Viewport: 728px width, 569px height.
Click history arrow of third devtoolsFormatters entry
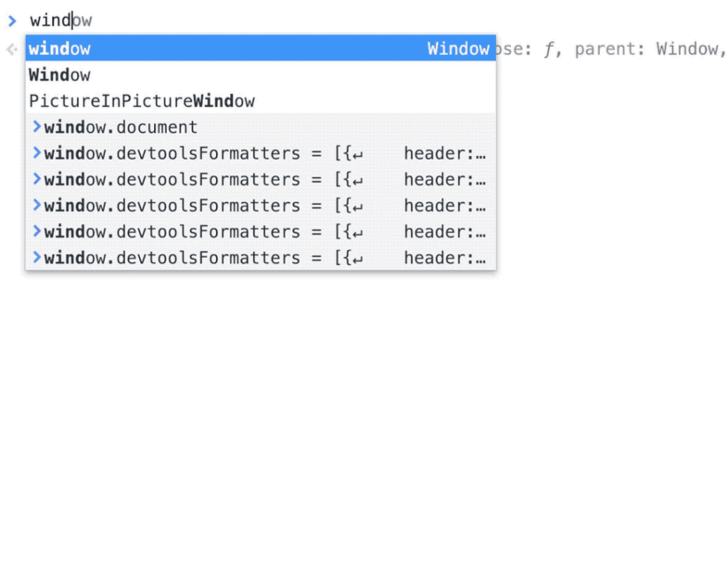pos(36,206)
